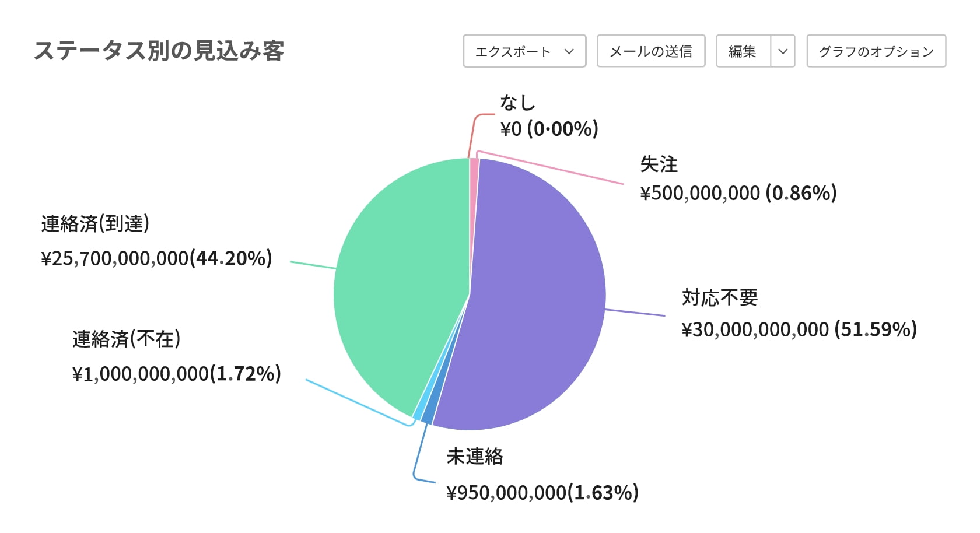Image resolution: width=980 pixels, height=533 pixels.
Task: Click the 連絡済(不在) label
Action: coord(126,339)
